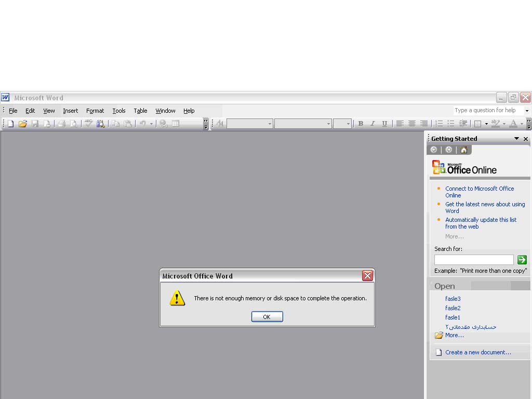Screen dimensions: 532x399
Task: Open the View menu
Action: click(49, 111)
